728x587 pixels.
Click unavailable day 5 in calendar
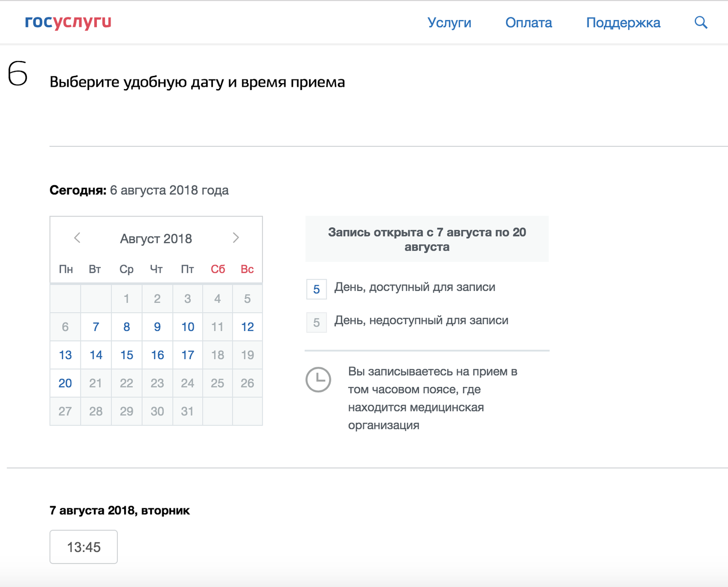pyautogui.click(x=248, y=299)
